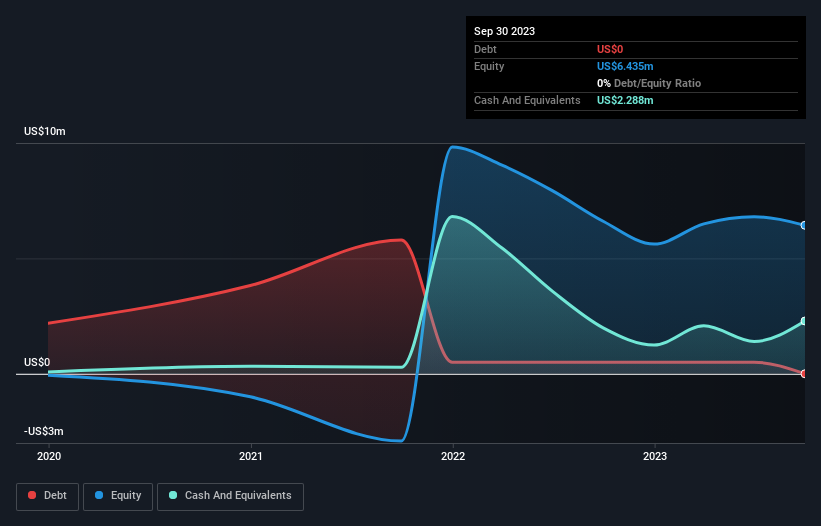Click the red US$0 debt value in tooltip

[610, 49]
